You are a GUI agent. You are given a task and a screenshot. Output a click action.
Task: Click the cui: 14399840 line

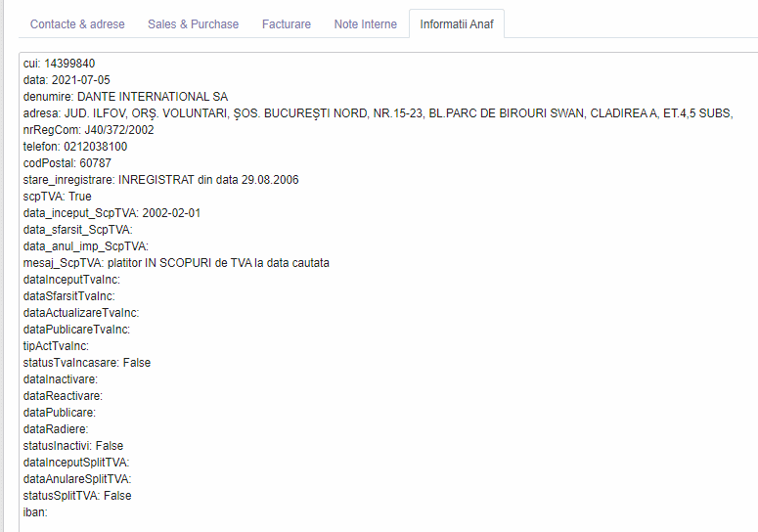click(x=59, y=64)
